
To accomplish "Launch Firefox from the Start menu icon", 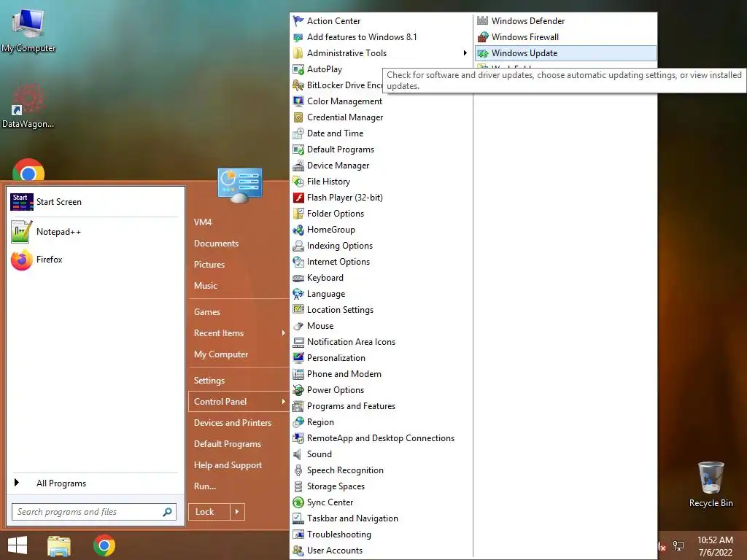I will (21, 260).
